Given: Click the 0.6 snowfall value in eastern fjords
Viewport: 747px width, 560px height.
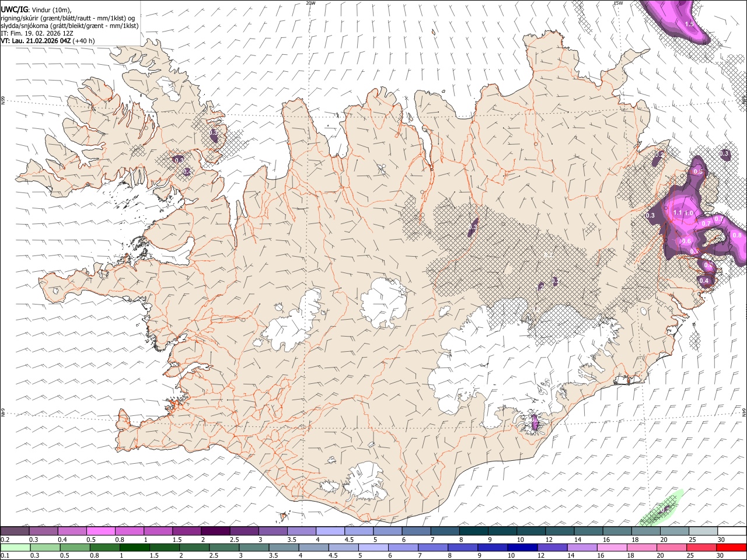Looking at the screenshot, I should click(x=686, y=241).
